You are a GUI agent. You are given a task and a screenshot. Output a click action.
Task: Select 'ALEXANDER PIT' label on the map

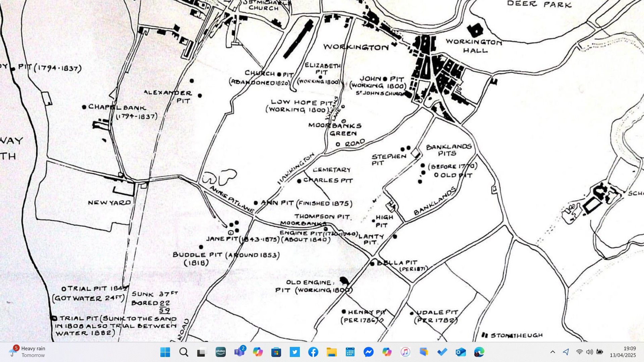[x=168, y=97]
